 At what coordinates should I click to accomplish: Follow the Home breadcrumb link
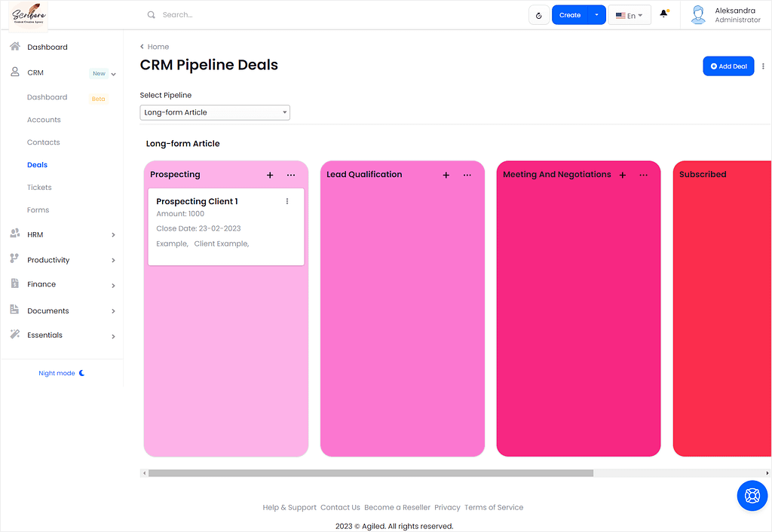coord(158,47)
